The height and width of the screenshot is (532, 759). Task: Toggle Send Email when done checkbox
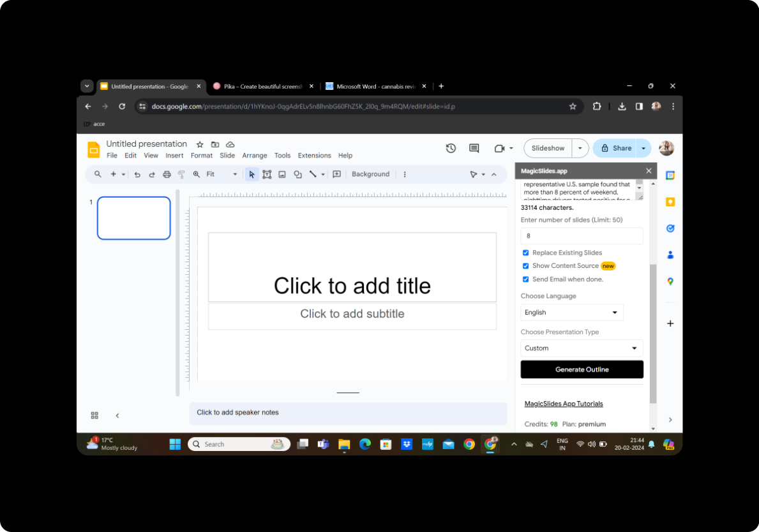tap(526, 279)
